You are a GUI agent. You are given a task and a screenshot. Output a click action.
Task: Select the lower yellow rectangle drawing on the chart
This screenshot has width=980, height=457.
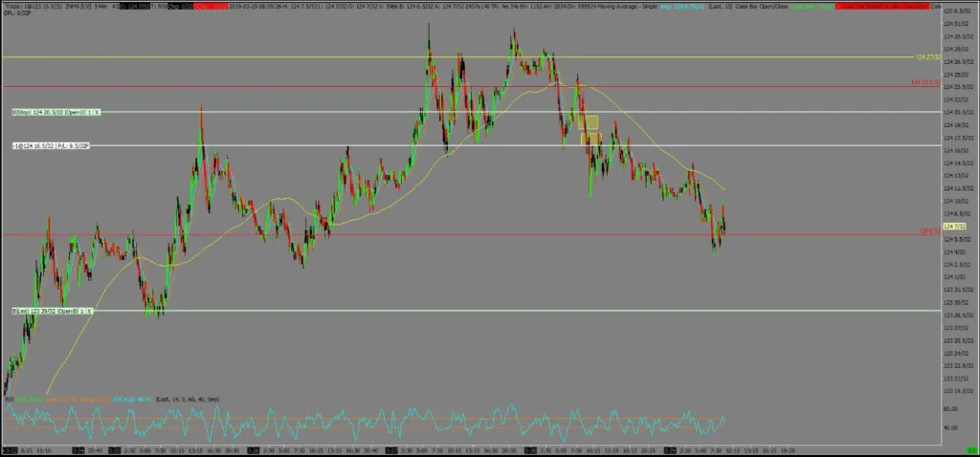(591, 140)
